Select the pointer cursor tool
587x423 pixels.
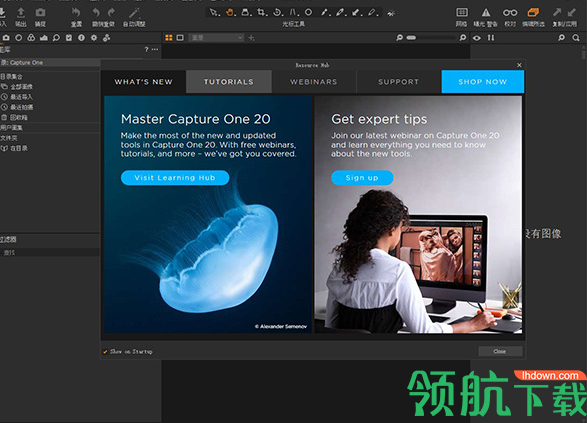[x=214, y=13]
